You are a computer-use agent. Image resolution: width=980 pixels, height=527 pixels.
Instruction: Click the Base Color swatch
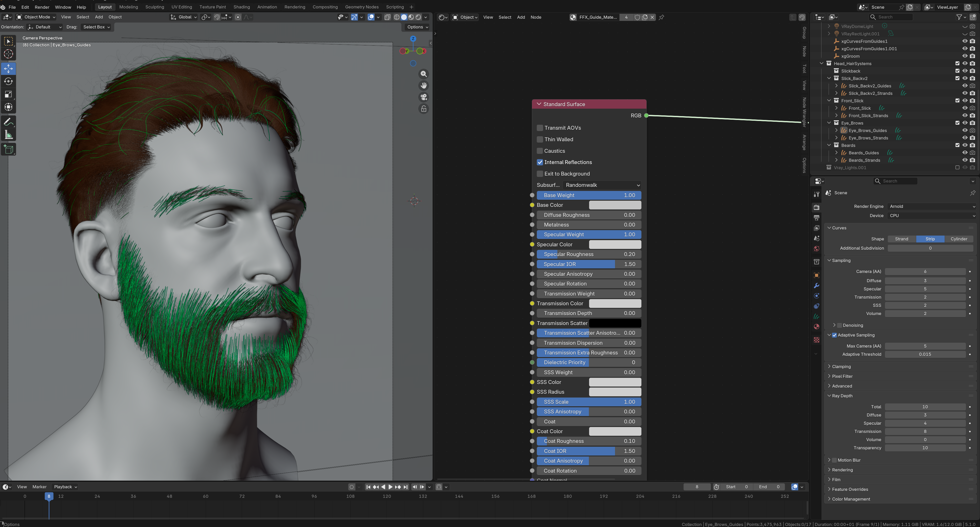(615, 205)
